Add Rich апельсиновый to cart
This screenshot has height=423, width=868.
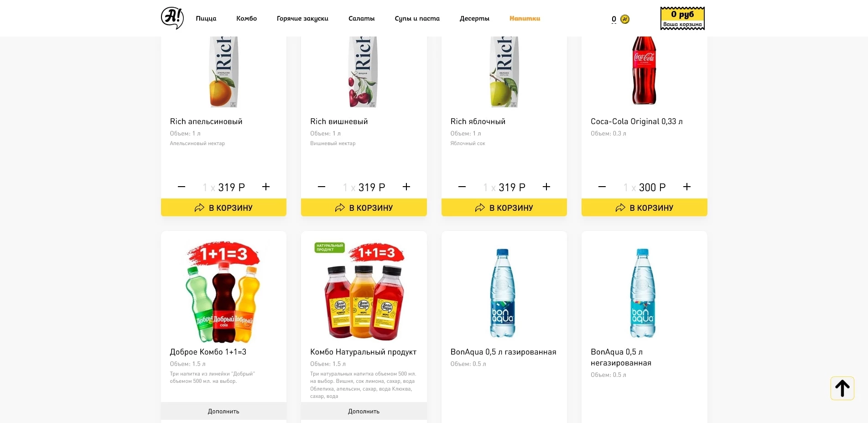(x=223, y=208)
